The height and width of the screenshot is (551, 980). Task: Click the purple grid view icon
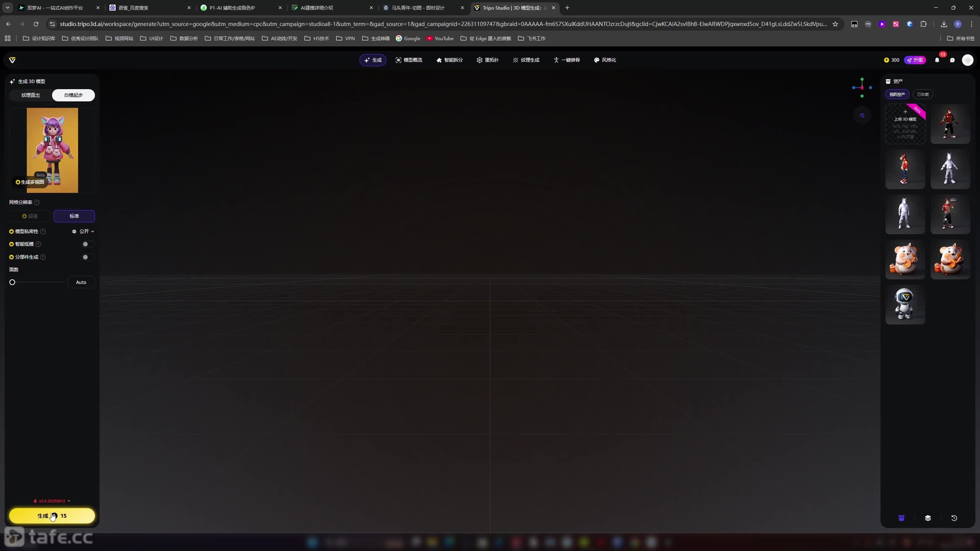tap(862, 116)
